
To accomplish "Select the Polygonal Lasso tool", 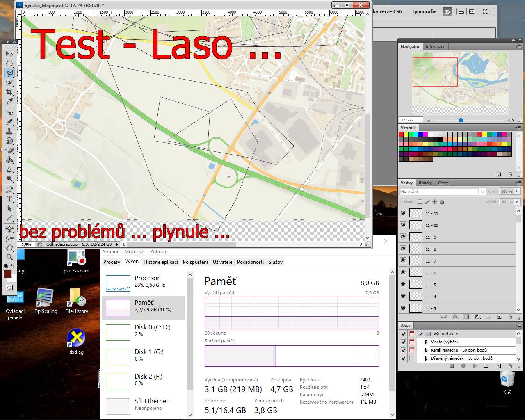I will pyautogui.click(x=9, y=73).
